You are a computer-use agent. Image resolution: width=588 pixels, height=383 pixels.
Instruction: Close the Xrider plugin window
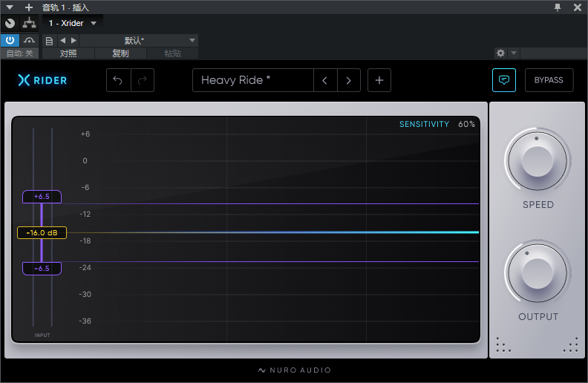pyautogui.click(x=578, y=7)
